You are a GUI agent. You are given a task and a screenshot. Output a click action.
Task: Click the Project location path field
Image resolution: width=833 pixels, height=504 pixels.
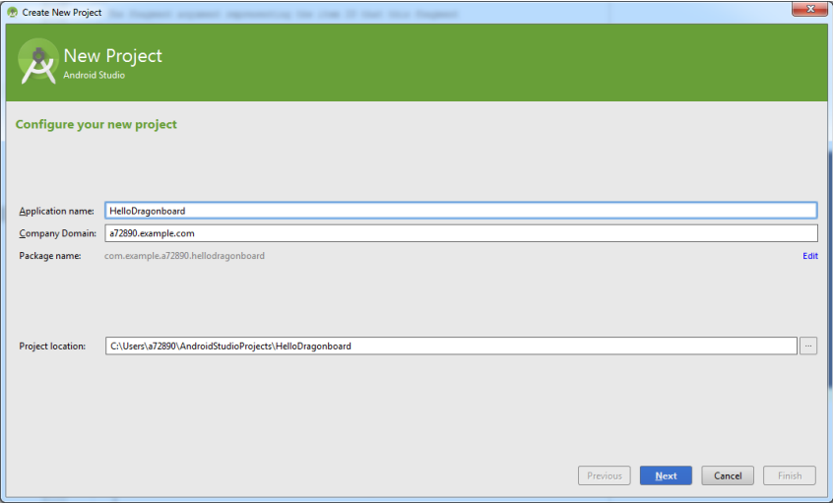(x=451, y=346)
